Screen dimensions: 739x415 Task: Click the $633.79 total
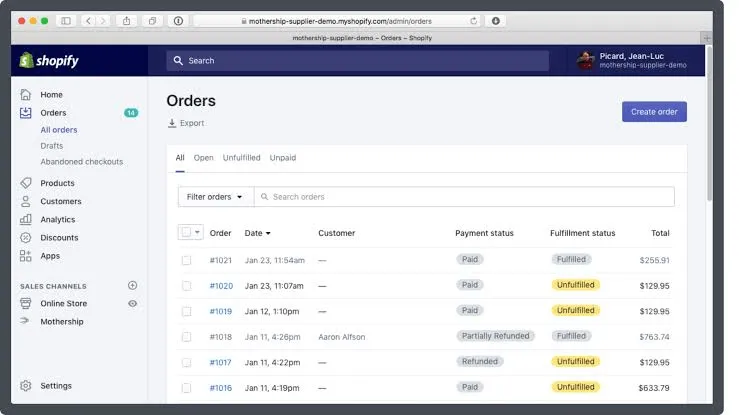click(654, 388)
